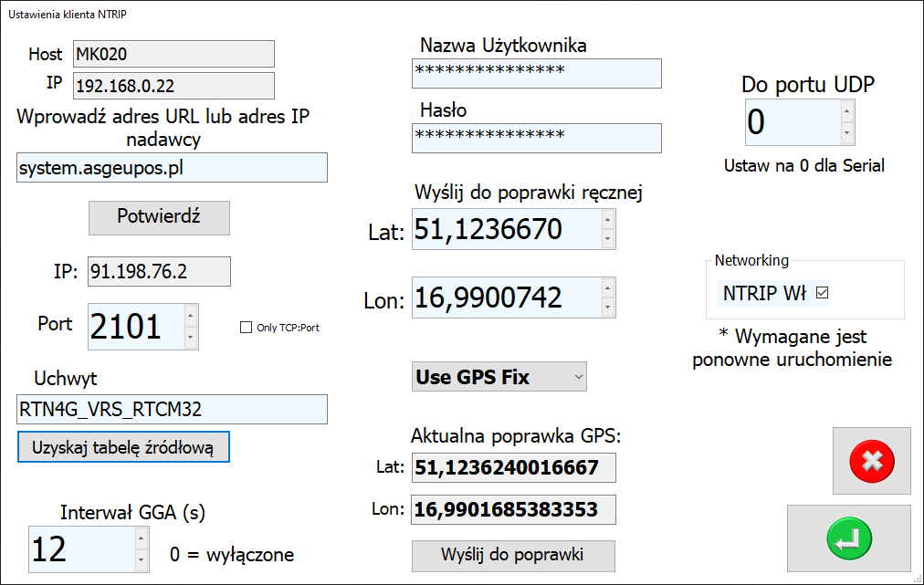924x585 pixels.
Task: Increase the Port value with up arrow
Action: pyautogui.click(x=190, y=316)
